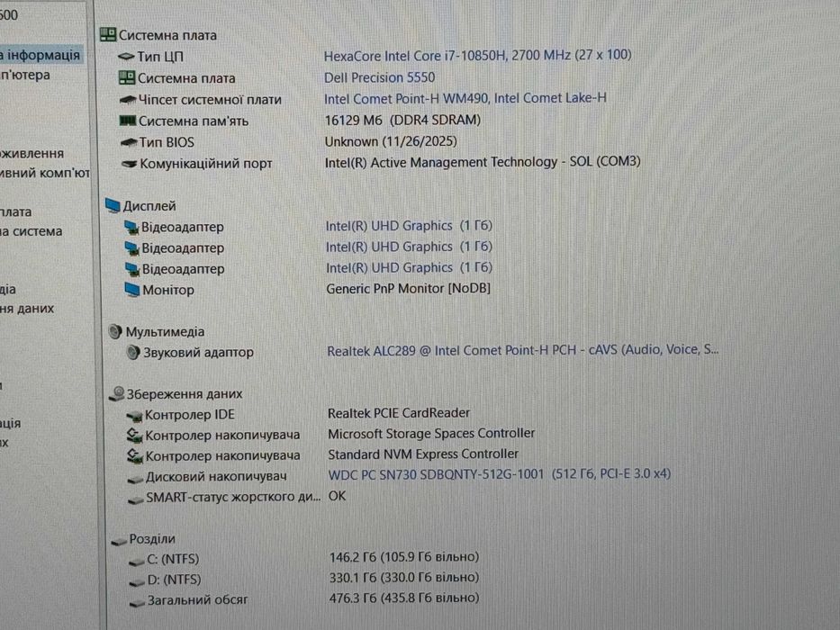Click the Системна пам'ять memory icon
Viewport: 840px width, 630px height.
pyautogui.click(x=128, y=121)
